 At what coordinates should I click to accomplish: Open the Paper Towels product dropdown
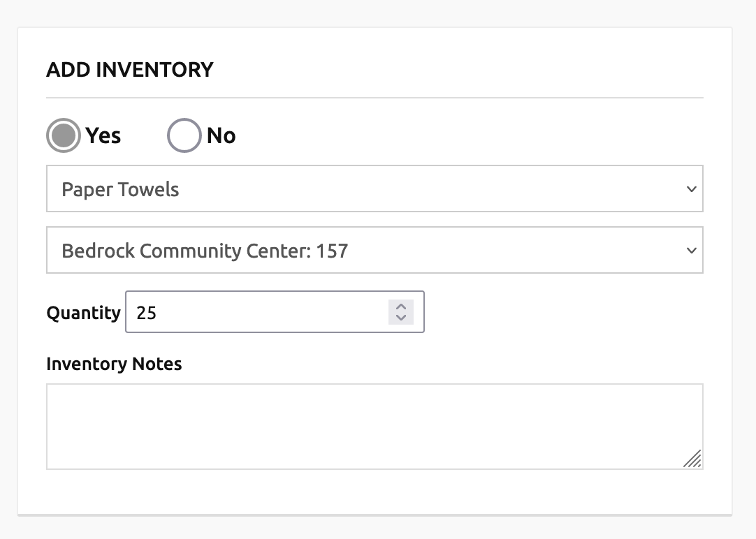point(375,189)
